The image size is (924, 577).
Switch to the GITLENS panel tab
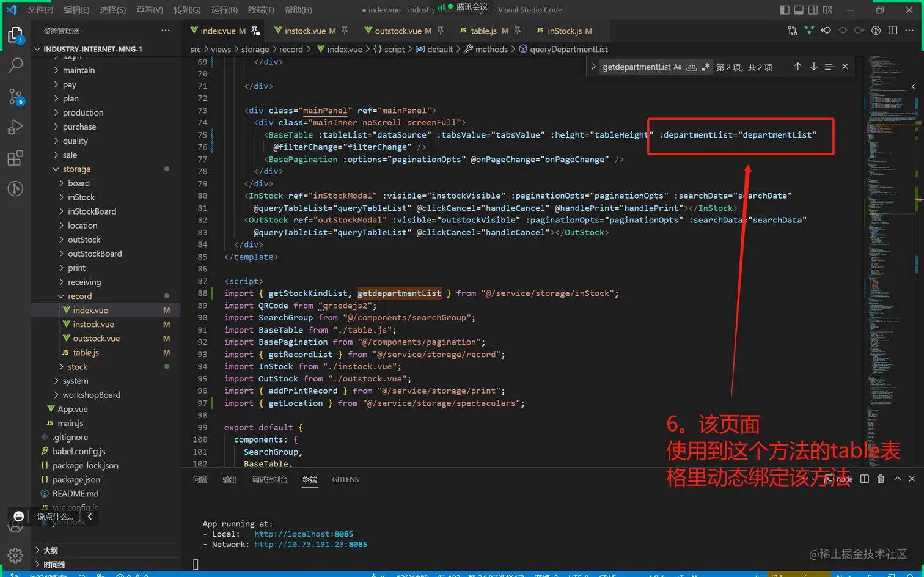pyautogui.click(x=345, y=479)
